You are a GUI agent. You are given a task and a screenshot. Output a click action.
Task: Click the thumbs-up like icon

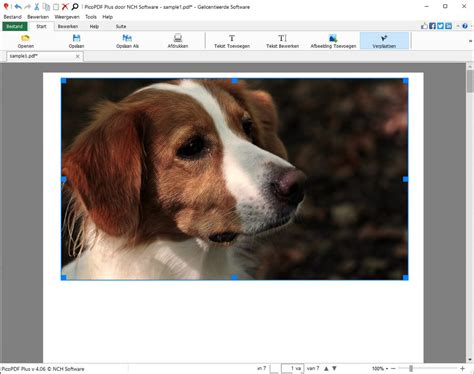coord(424,26)
